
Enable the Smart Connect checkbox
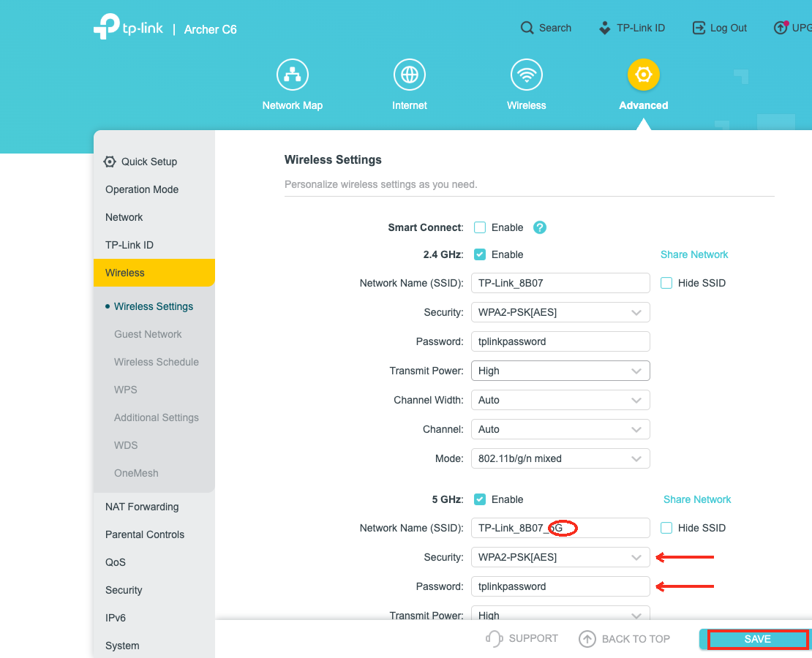pos(480,227)
